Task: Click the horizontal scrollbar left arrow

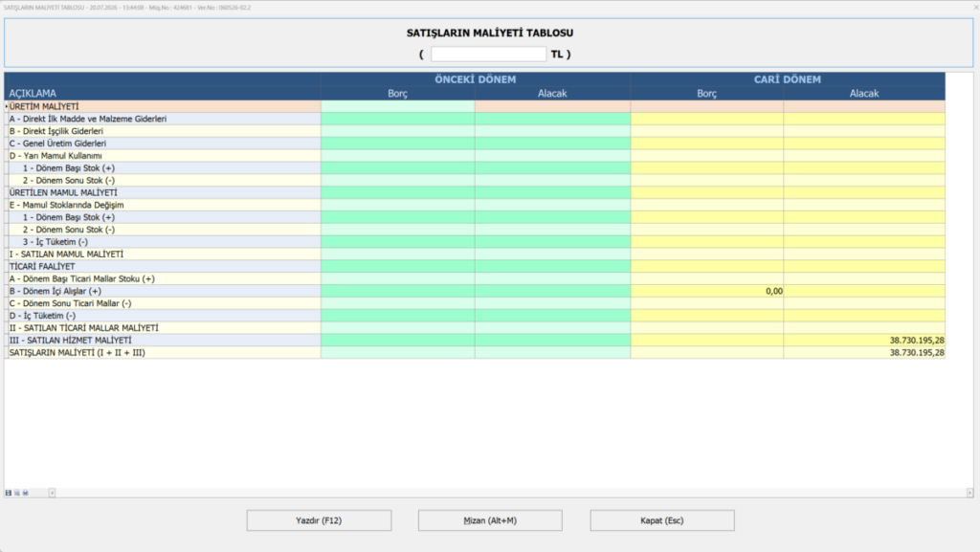Action: 52,493
